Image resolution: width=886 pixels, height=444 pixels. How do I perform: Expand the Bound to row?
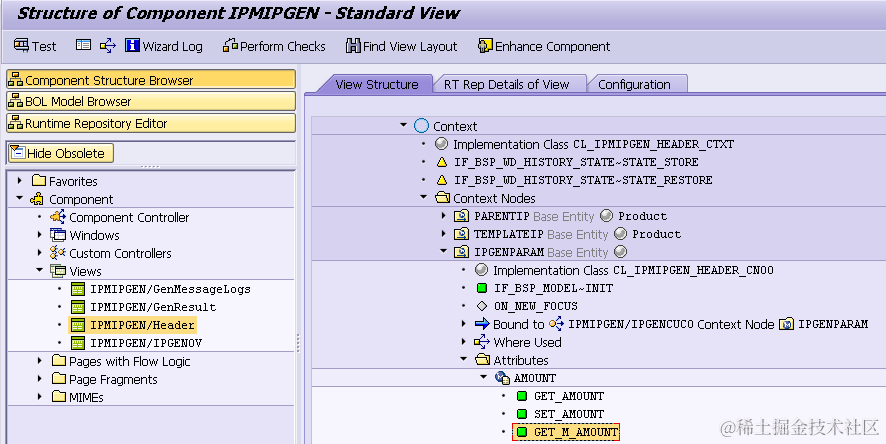point(464,324)
